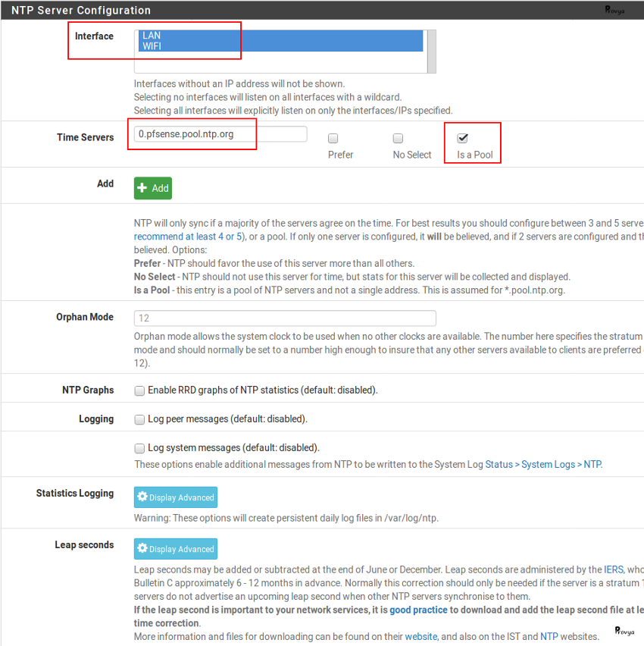Show Statistics Logging Display Advanced options
This screenshot has width=644, height=646.
click(176, 497)
